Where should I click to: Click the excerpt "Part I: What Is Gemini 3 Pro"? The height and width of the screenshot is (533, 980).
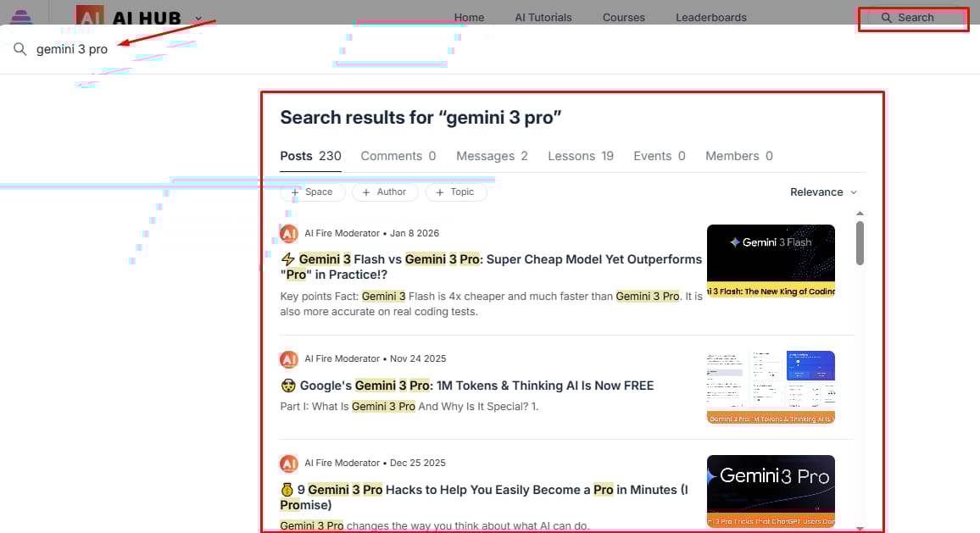(x=409, y=407)
